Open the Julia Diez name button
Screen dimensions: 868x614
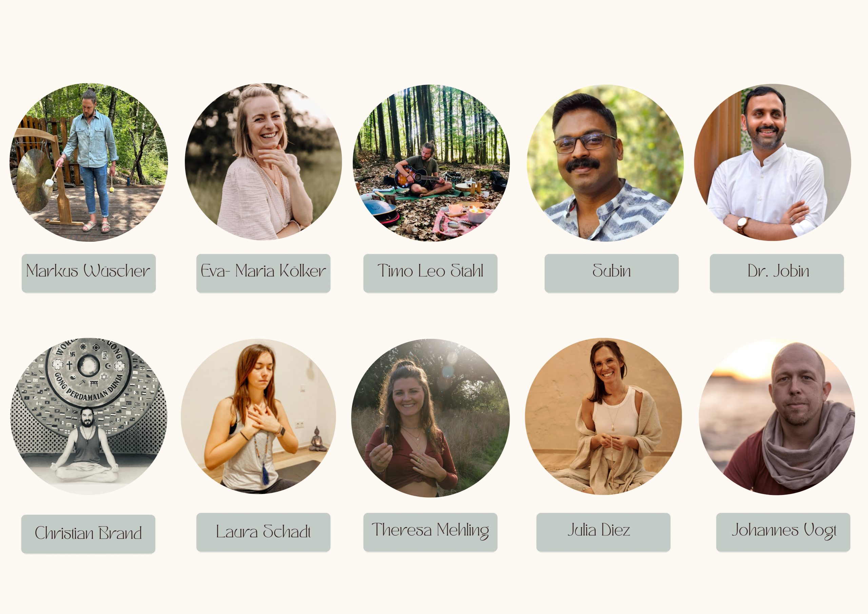point(603,532)
